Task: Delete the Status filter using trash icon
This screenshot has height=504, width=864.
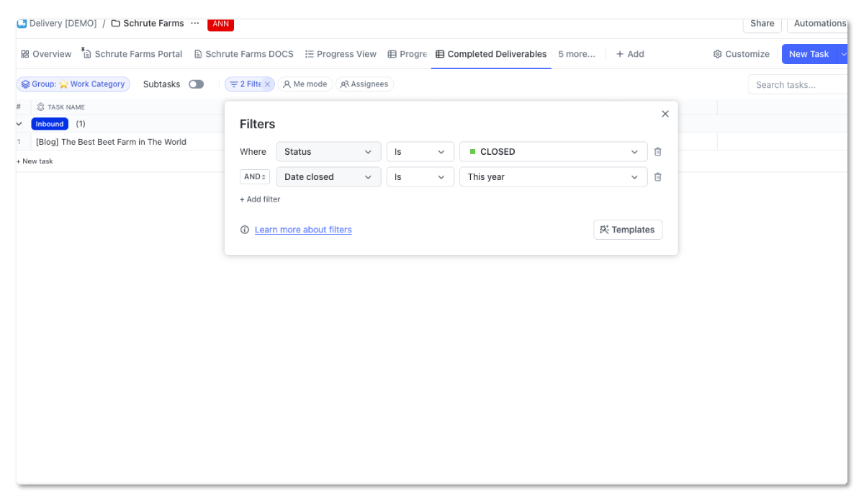Action: pos(657,151)
